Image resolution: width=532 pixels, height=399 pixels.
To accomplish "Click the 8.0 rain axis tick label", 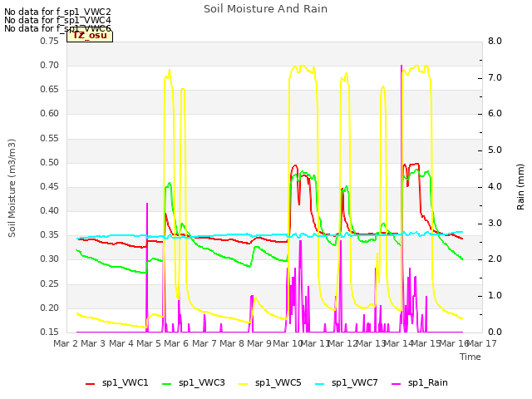I will [x=495, y=41].
